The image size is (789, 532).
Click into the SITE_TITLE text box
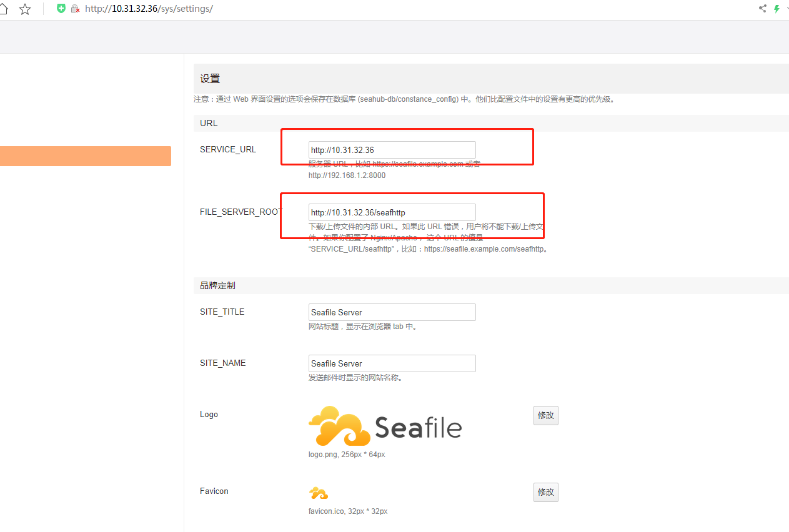pos(392,312)
